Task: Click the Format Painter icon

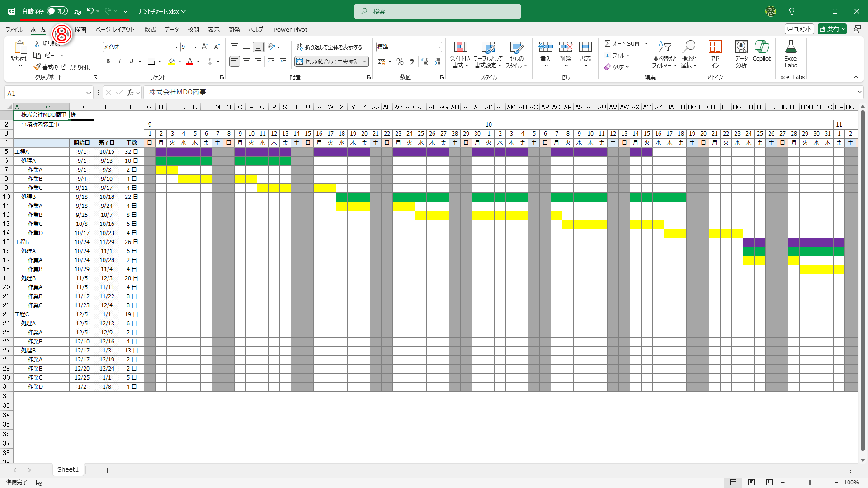Action: (38, 67)
